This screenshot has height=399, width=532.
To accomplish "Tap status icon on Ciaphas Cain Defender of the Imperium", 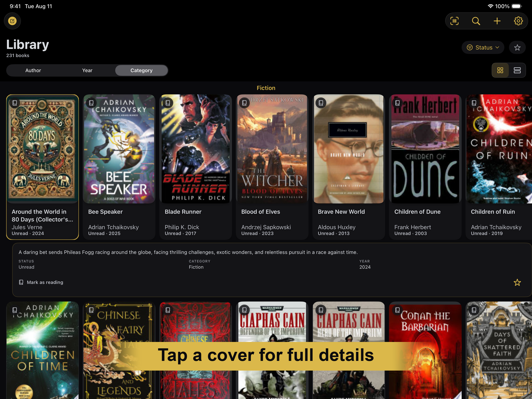I will (x=244, y=310).
